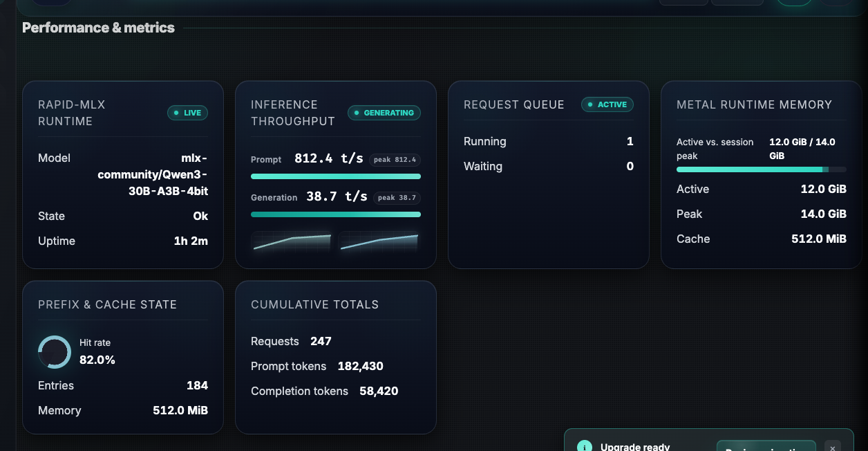Click model name mlx-community/Qwen3-30B-A3B-4bit
This screenshot has height=451, width=868.
(153, 174)
